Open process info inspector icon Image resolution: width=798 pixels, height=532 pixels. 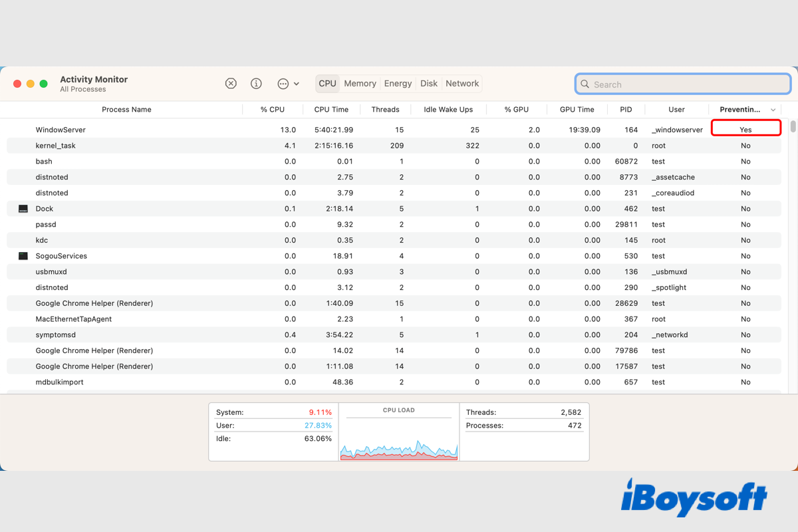point(256,84)
